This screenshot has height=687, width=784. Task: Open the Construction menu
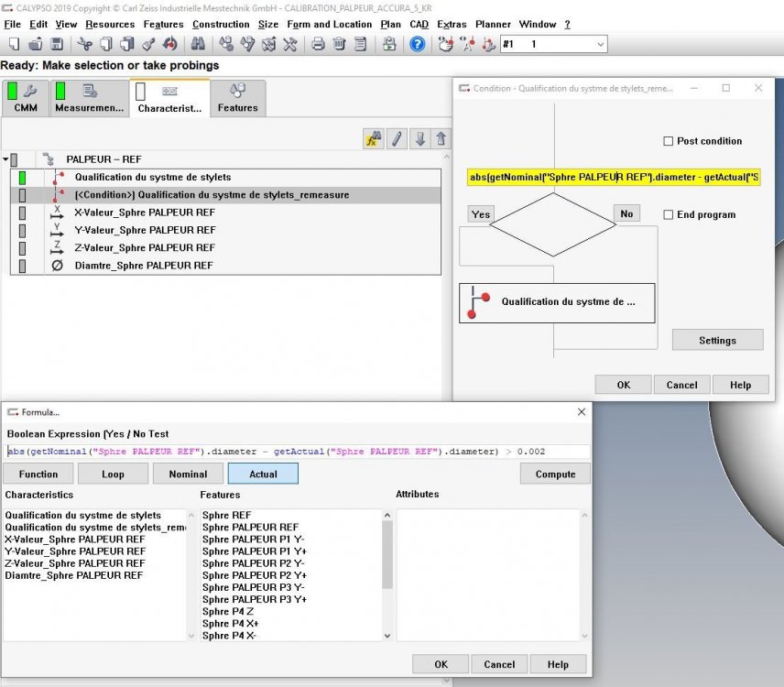(221, 24)
